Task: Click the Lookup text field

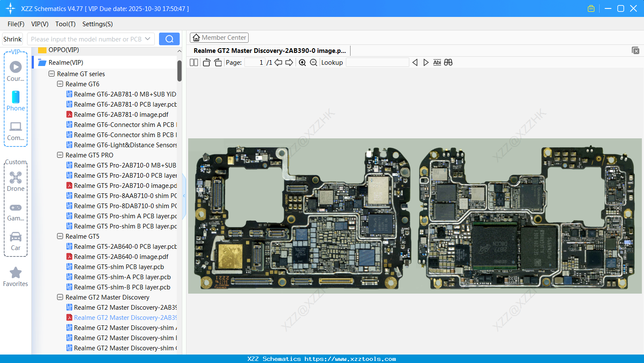Action: pyautogui.click(x=377, y=63)
